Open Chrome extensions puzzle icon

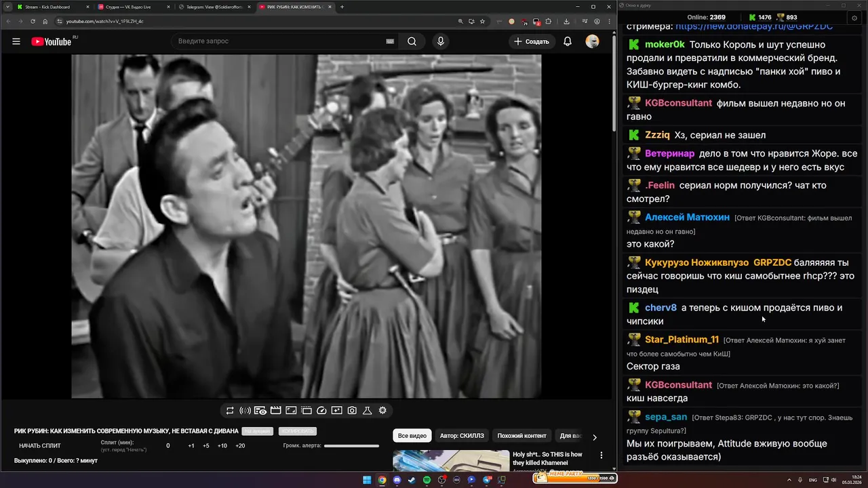tap(548, 21)
